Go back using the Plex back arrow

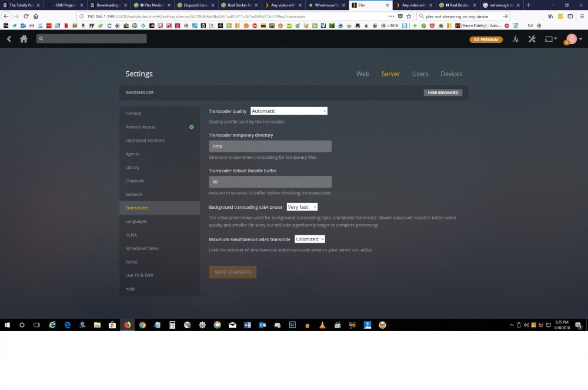pos(9,39)
